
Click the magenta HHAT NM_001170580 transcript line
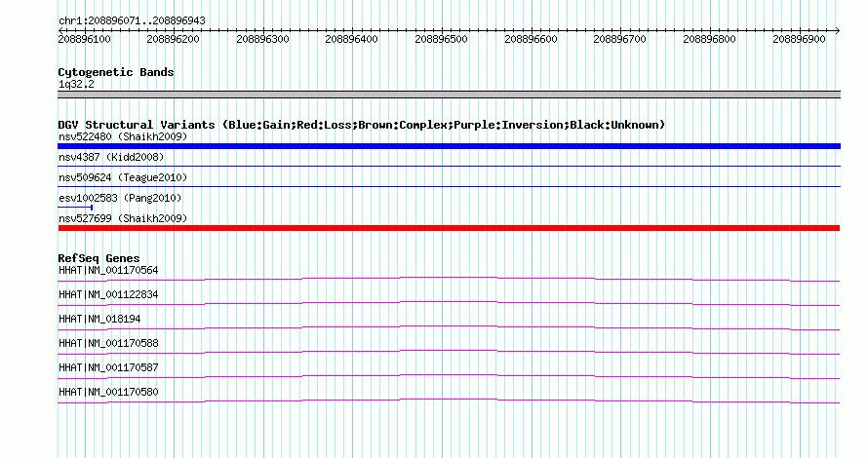[449, 401]
